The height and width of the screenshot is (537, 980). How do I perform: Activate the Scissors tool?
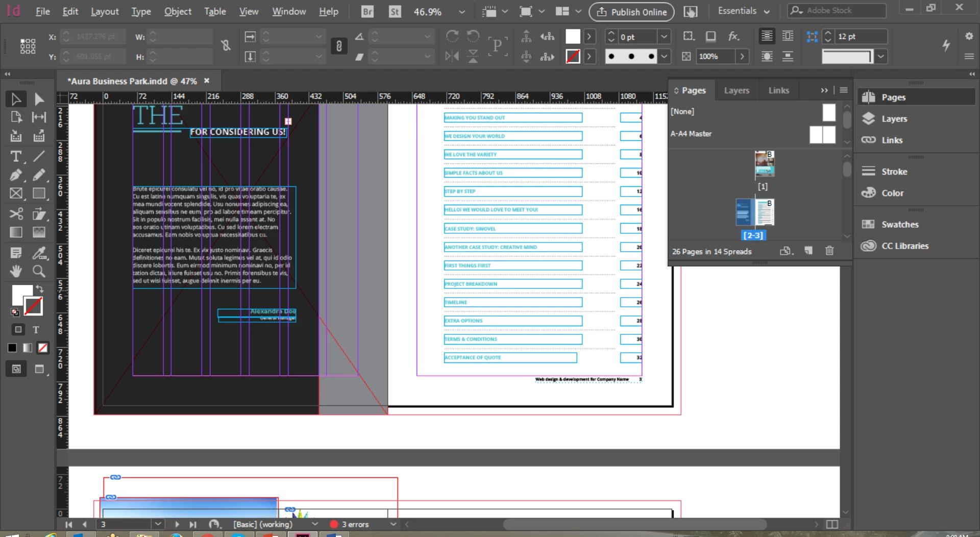pyautogui.click(x=16, y=213)
